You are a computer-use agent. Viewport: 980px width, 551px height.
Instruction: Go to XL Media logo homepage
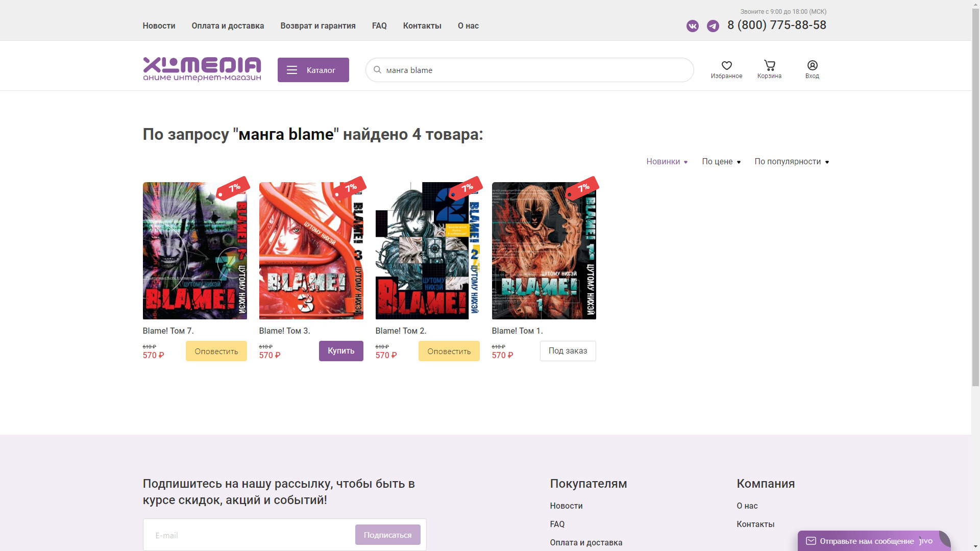tap(202, 69)
